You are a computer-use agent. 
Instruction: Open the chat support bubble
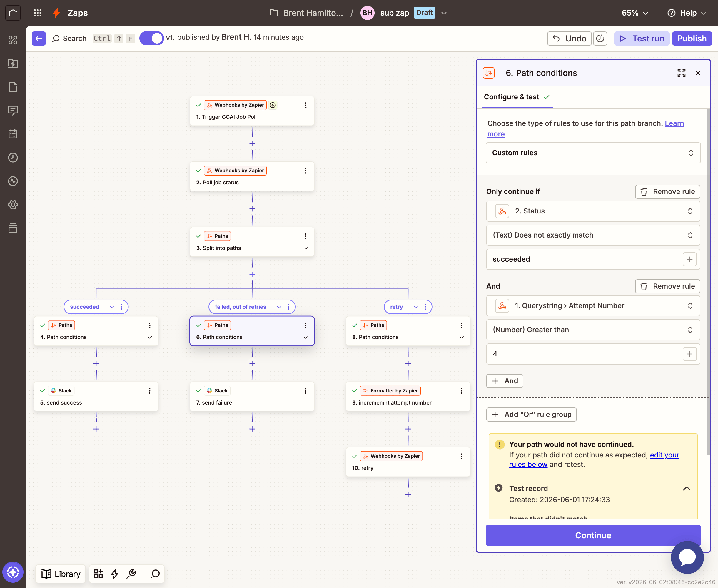pyautogui.click(x=687, y=557)
